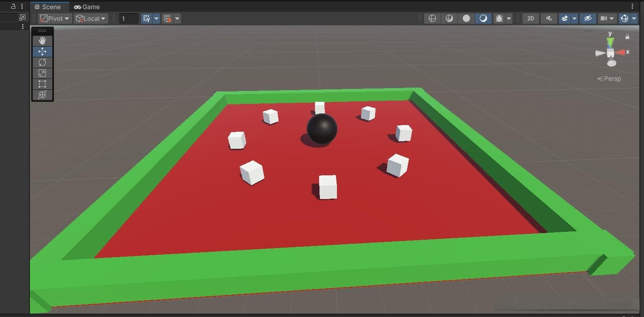This screenshot has height=317, width=644.
Task: Click the red X axis cone on gizmo
Action: click(x=621, y=52)
